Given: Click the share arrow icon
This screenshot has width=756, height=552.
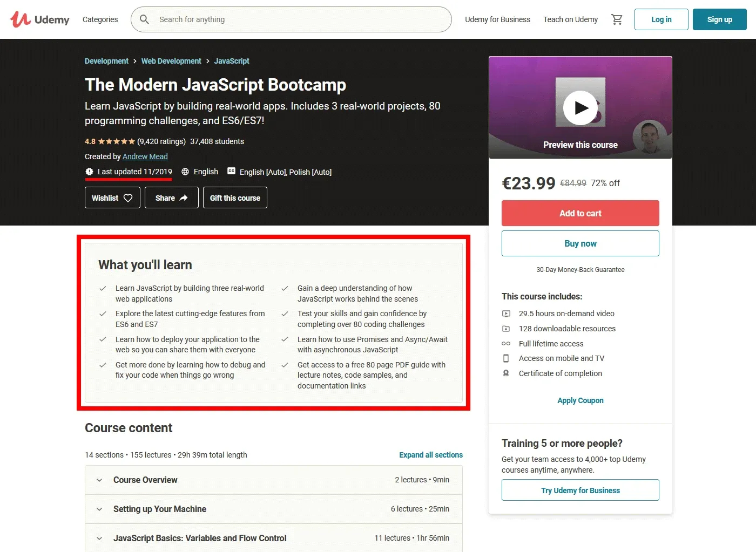Looking at the screenshot, I should [x=184, y=198].
